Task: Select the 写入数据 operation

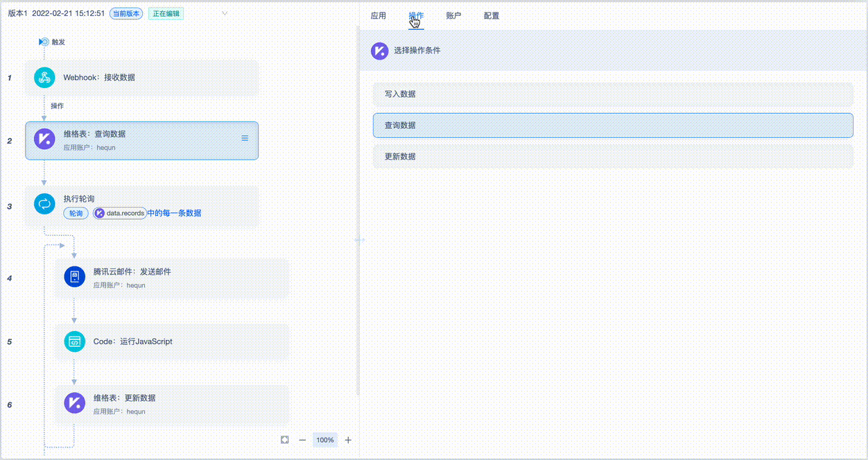Action: click(x=613, y=94)
